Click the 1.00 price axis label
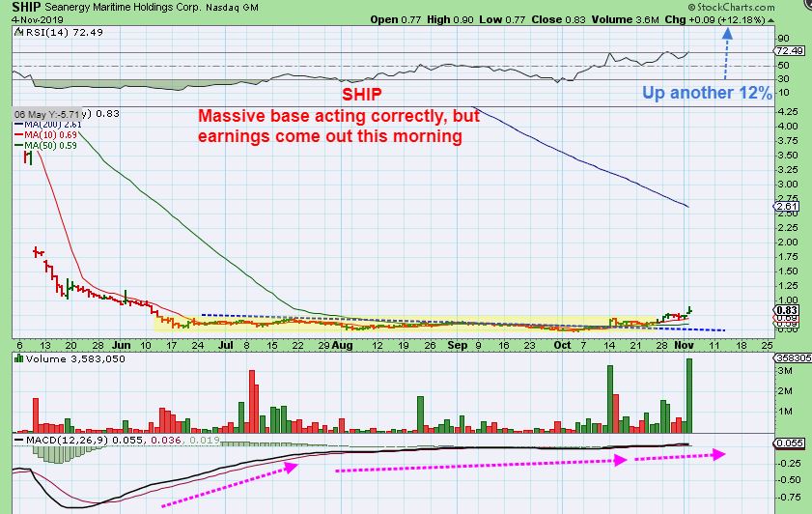812x514 pixels. [787, 300]
